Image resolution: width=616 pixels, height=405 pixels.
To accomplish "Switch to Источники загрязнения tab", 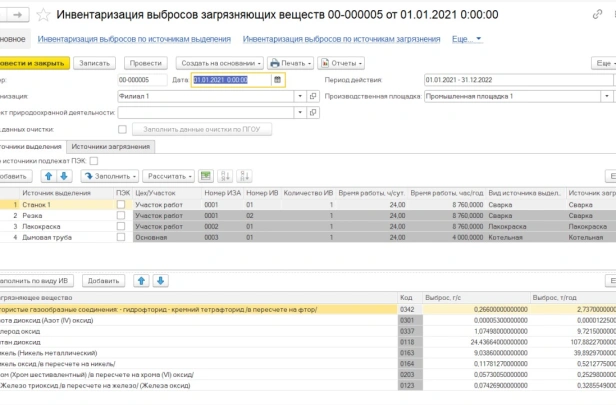I will pyautogui.click(x=111, y=147).
